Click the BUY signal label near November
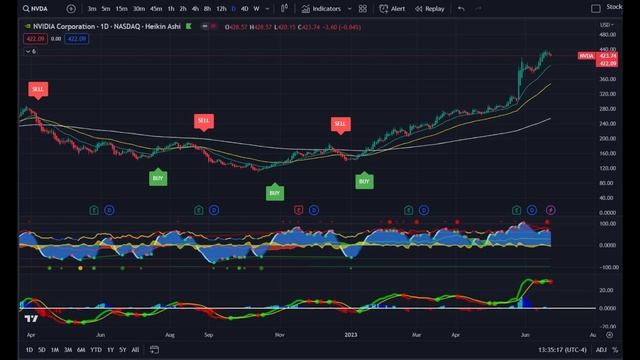 (x=275, y=191)
